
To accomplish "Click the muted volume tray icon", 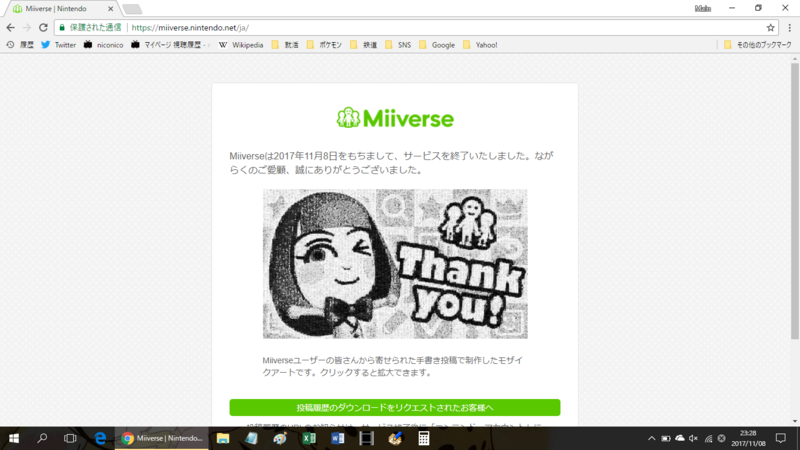I will point(693,438).
